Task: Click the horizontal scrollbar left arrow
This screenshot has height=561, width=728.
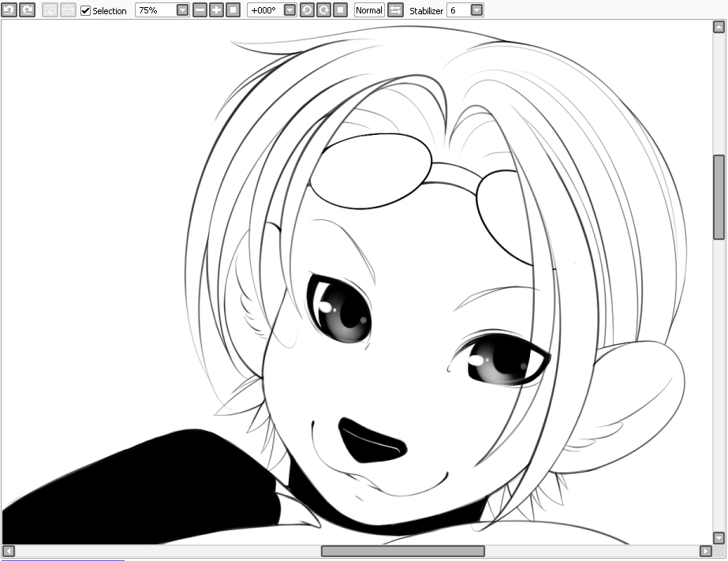Action: tap(8, 551)
